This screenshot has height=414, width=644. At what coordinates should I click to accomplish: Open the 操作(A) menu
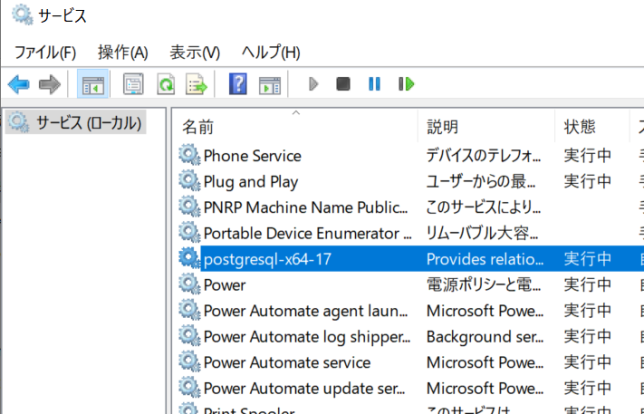pos(123,53)
